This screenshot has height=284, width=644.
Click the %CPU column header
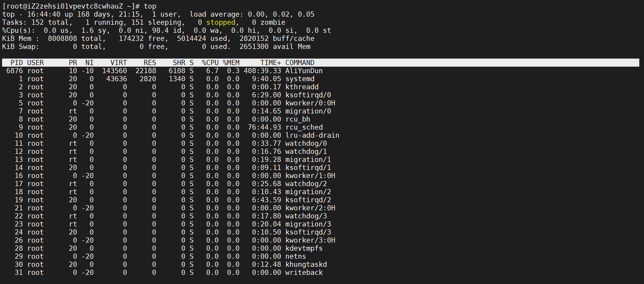pos(210,63)
